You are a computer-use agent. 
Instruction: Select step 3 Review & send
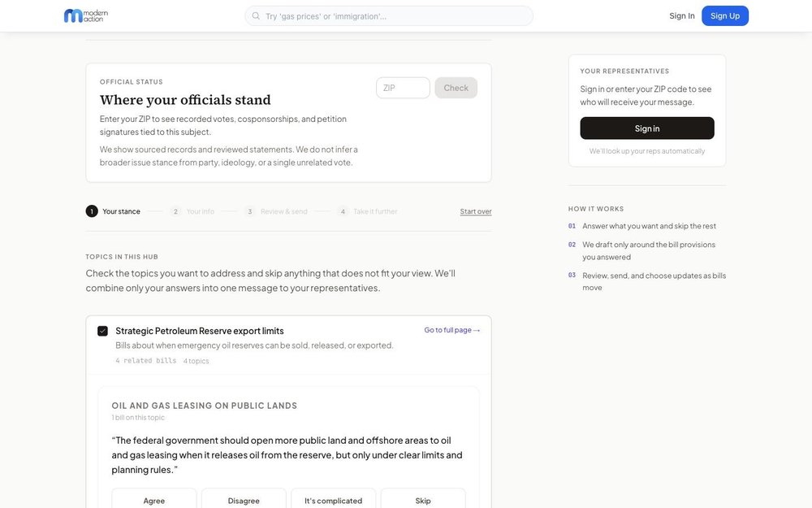(x=275, y=211)
